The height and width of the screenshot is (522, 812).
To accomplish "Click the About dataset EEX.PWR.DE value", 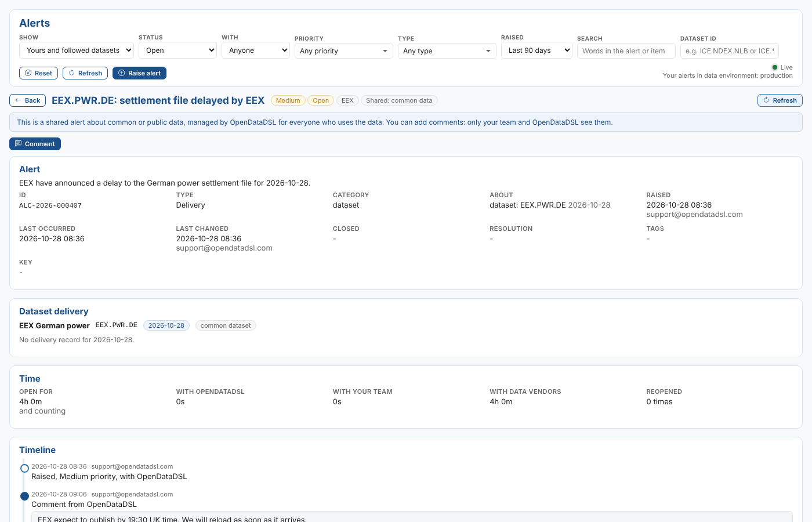I will coord(550,205).
